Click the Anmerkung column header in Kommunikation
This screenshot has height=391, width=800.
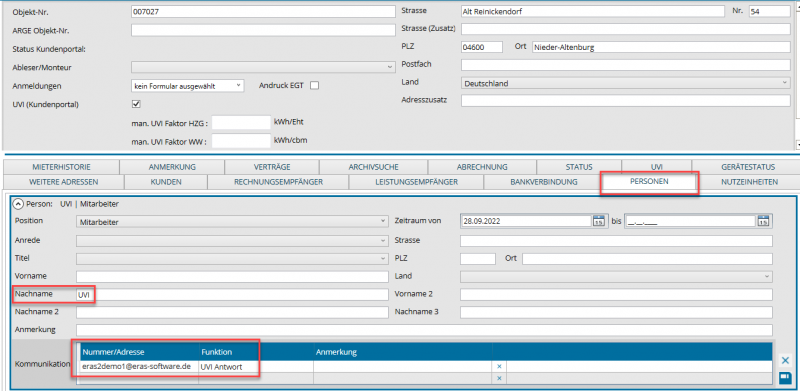click(403, 352)
